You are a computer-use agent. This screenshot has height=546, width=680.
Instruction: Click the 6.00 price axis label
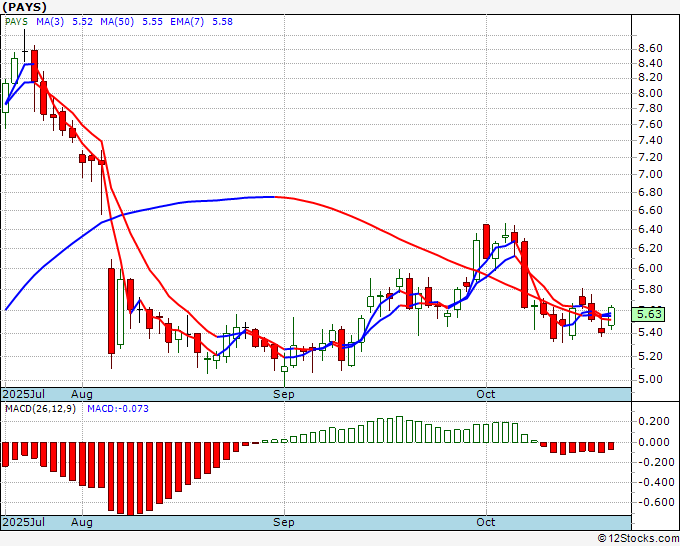650,268
